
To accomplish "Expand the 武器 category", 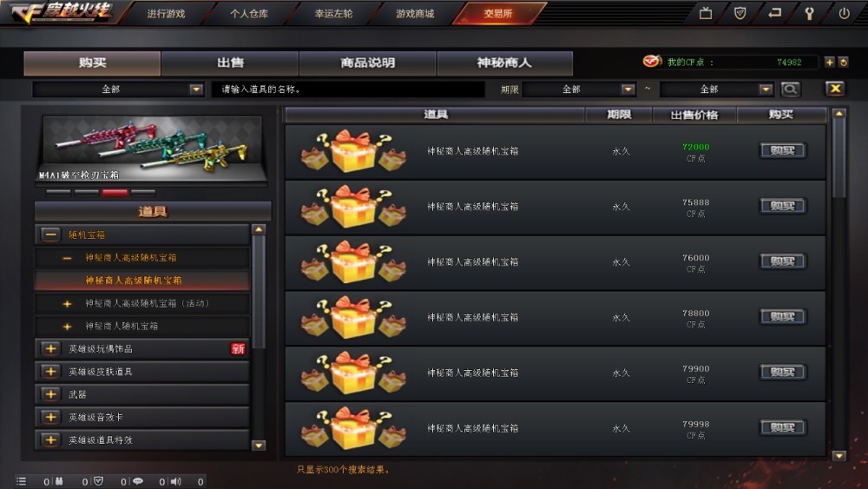I will pyautogui.click(x=50, y=394).
